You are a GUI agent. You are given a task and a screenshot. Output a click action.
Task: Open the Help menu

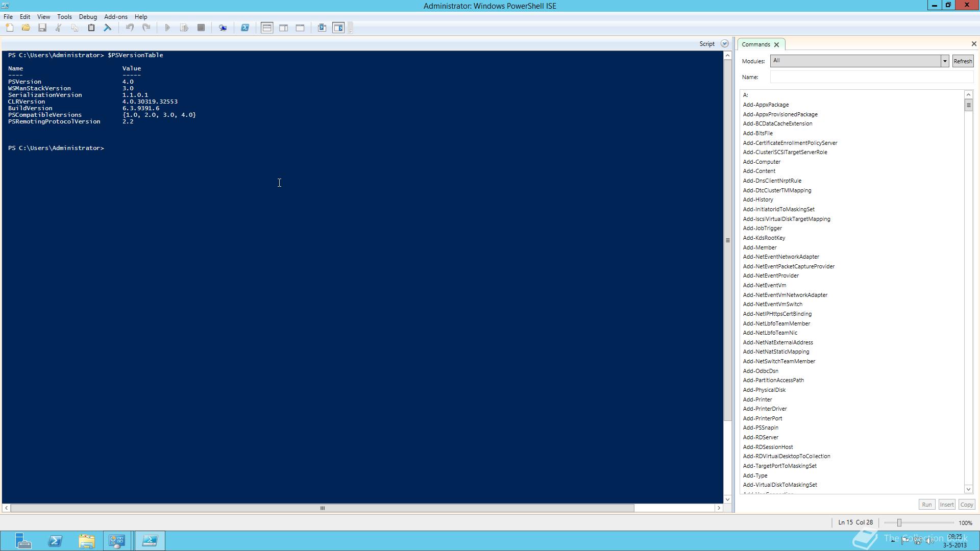[x=141, y=17]
